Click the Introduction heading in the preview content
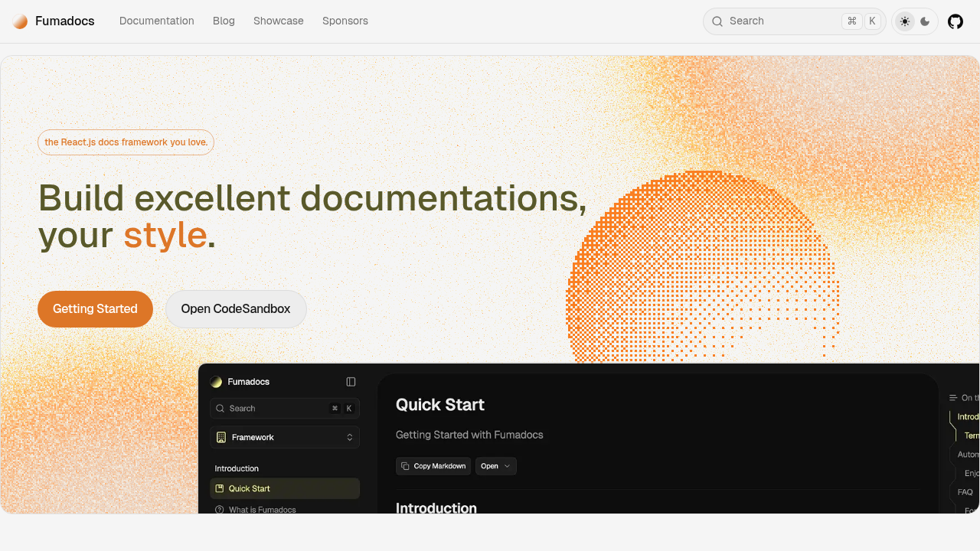 [436, 508]
